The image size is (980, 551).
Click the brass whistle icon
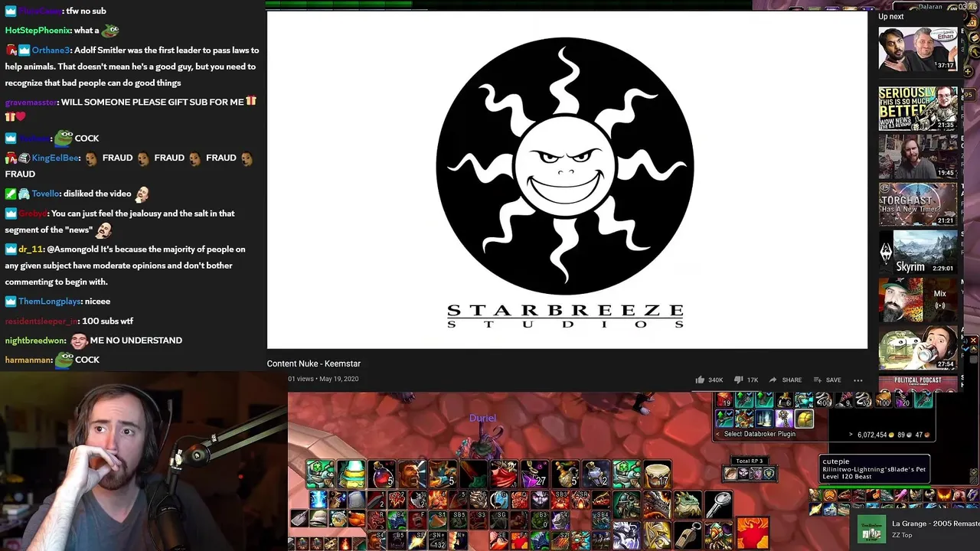[x=688, y=536]
